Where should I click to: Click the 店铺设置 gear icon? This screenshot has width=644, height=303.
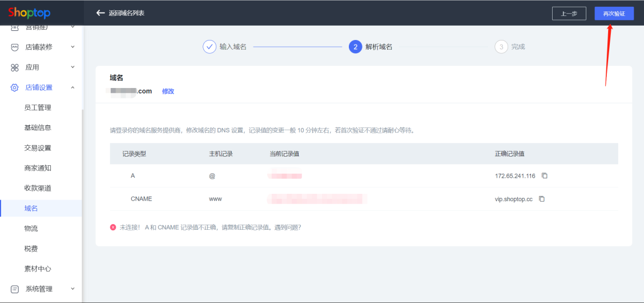[15, 87]
